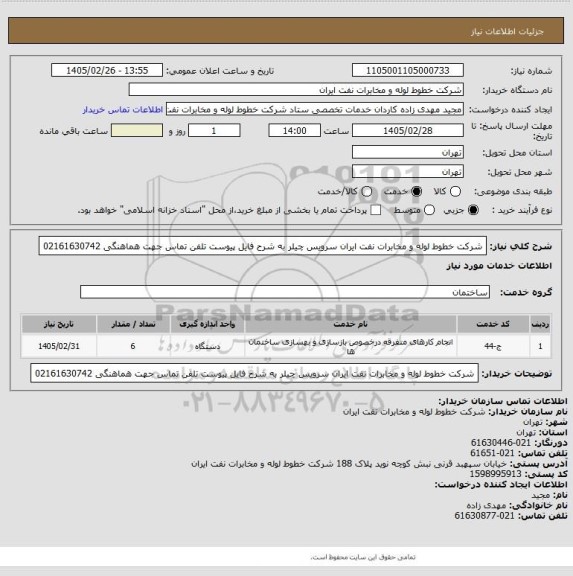Select the کالا radio button
The width and height of the screenshot is (573, 576).
(x=455, y=191)
